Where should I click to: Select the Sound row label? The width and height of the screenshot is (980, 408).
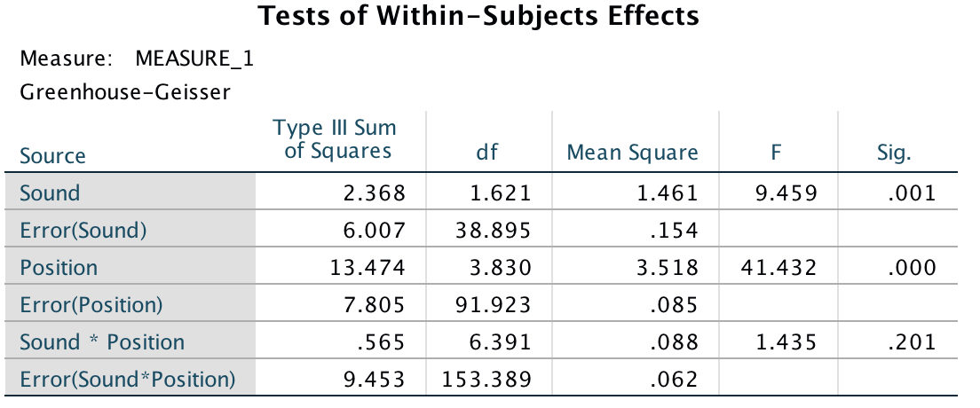point(50,193)
